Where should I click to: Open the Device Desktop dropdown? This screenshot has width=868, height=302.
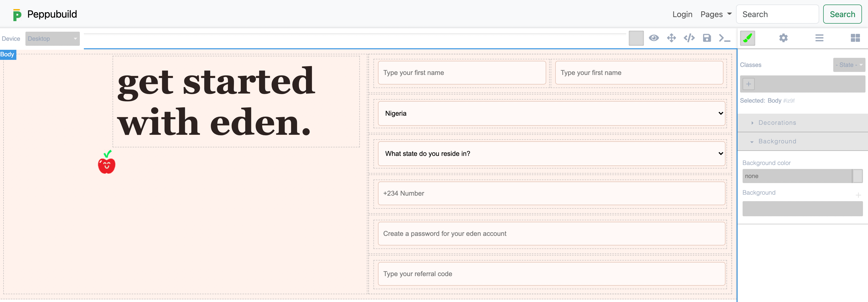click(x=53, y=39)
